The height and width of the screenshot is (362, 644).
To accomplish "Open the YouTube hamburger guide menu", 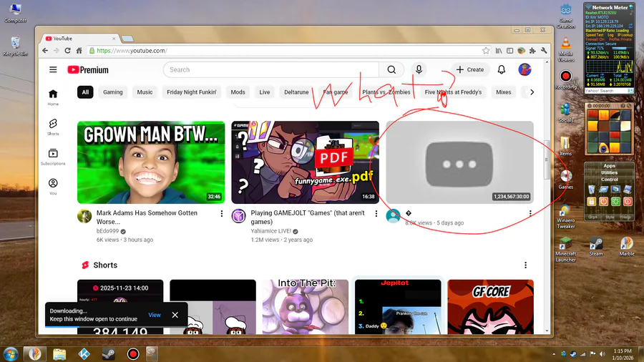I will click(x=53, y=70).
